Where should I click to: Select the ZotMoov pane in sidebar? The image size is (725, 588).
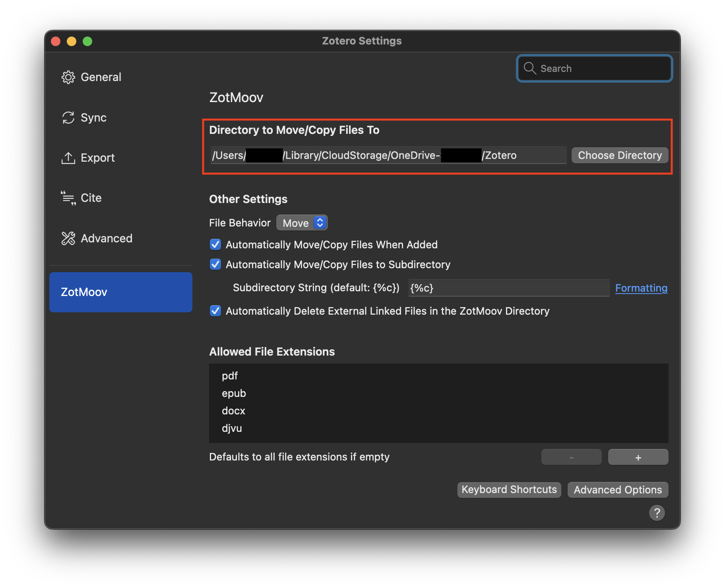click(x=120, y=292)
